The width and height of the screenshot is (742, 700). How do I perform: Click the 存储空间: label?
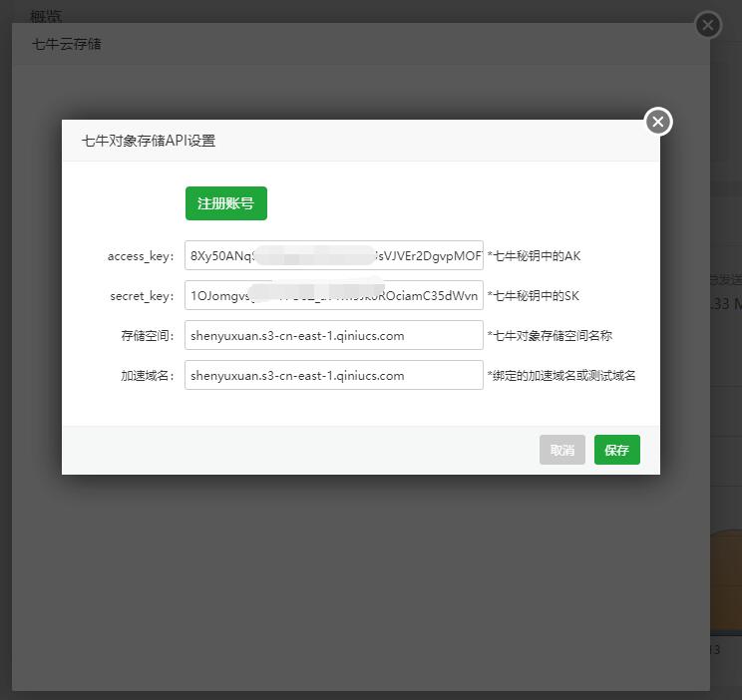[x=148, y=336]
